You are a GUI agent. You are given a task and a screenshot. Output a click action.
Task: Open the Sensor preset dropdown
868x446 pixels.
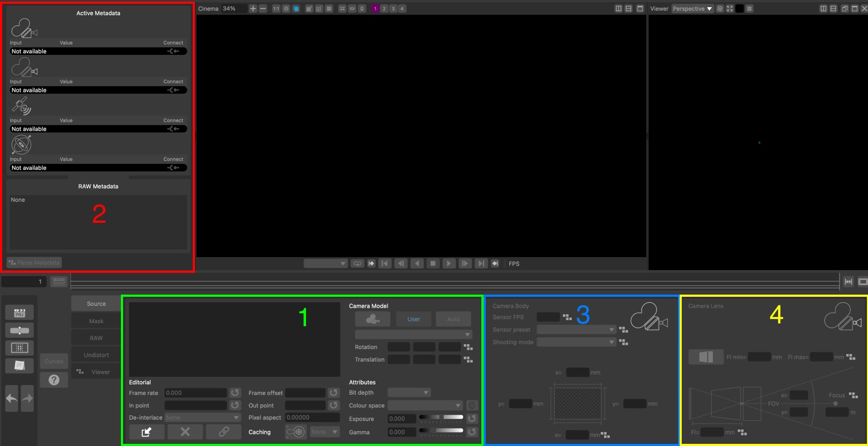tap(576, 329)
